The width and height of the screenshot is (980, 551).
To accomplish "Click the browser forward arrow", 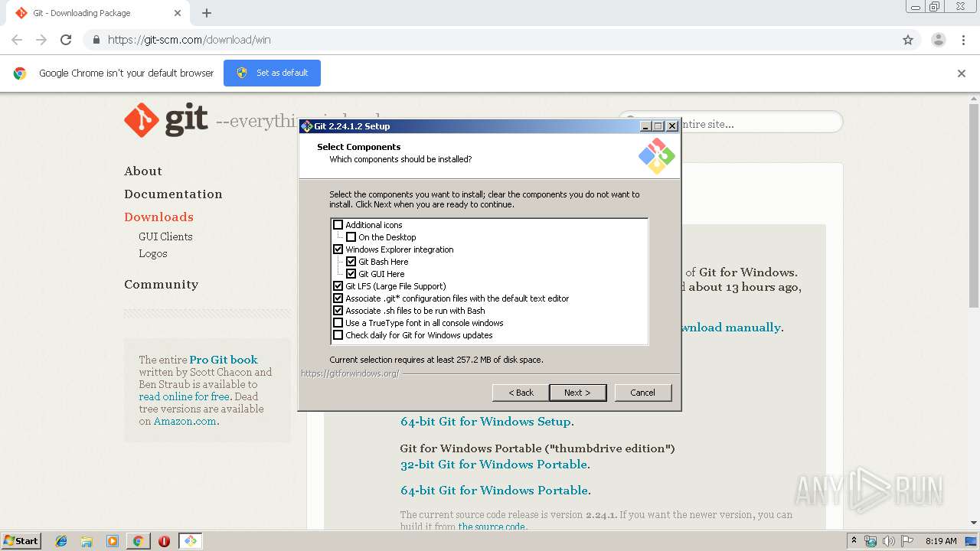I will tap(41, 40).
